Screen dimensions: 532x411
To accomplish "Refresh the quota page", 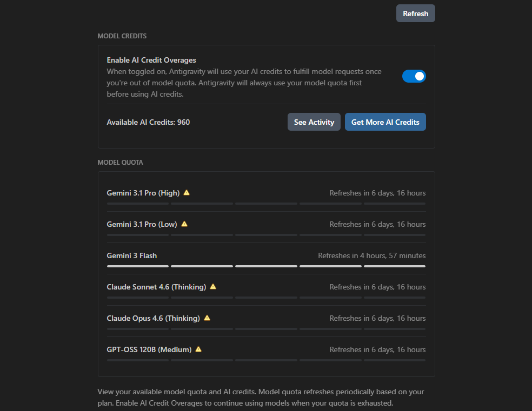I will point(415,14).
